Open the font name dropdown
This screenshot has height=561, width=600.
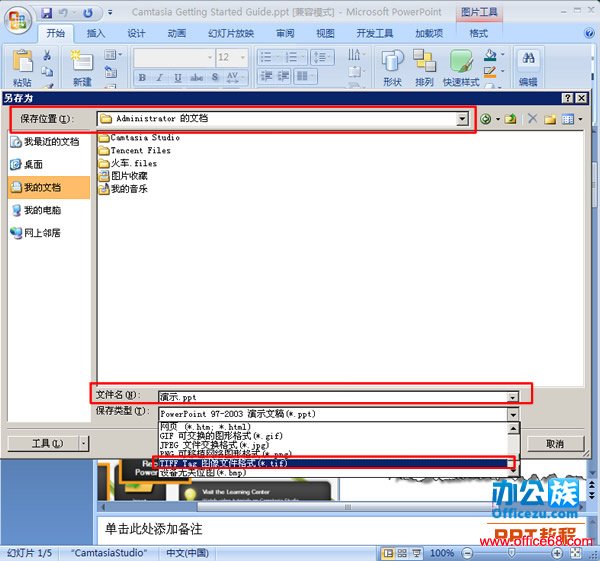click(210, 58)
